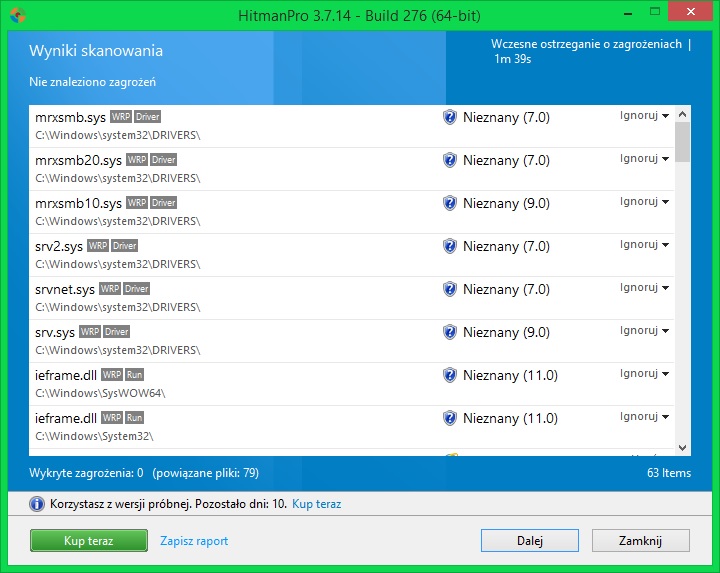This screenshot has width=720, height=573.
Task: Open Ignoruj dropdown for srv.sys
Action: click(x=644, y=330)
